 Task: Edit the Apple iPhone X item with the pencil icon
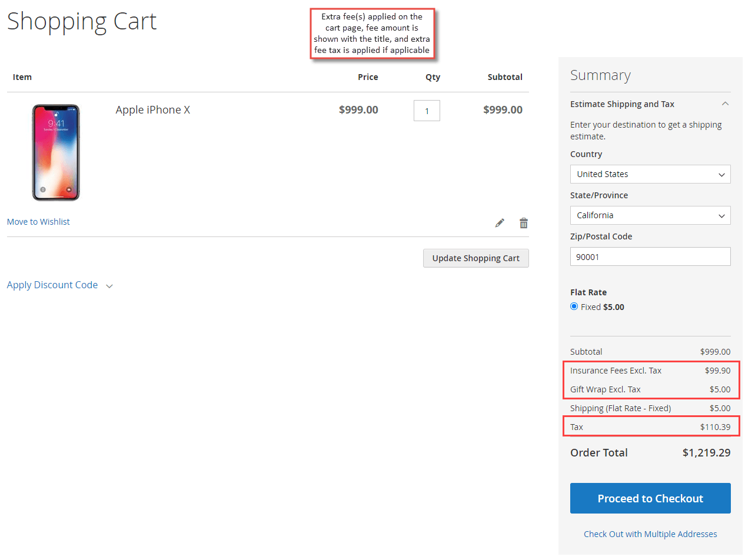coord(500,223)
